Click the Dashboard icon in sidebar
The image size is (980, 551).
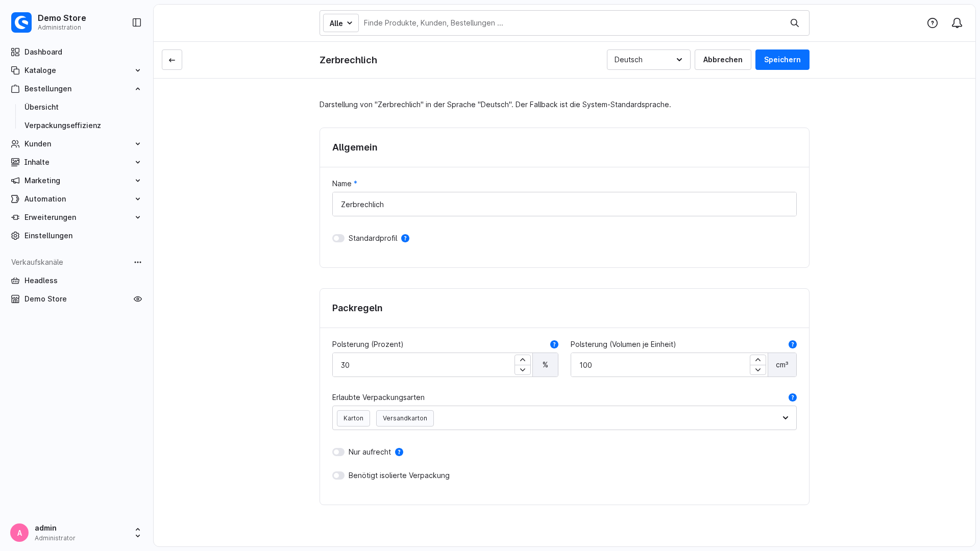(15, 52)
